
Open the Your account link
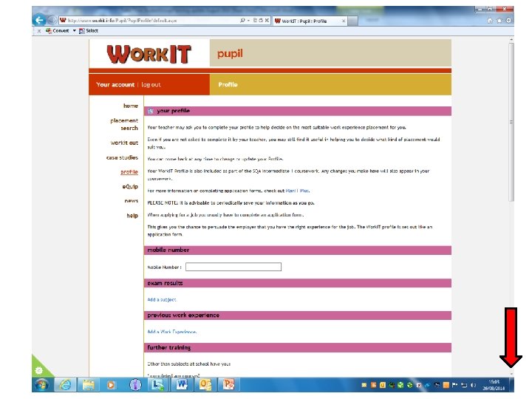[115, 85]
